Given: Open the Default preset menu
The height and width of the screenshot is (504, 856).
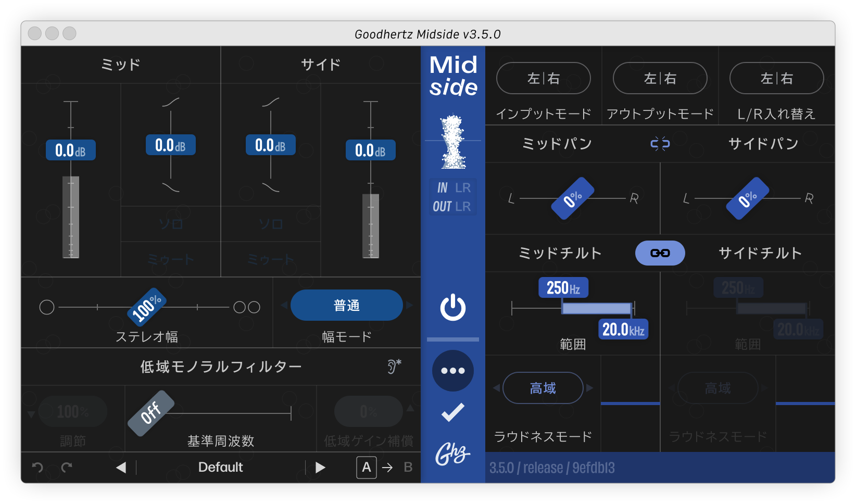Looking at the screenshot, I should tap(220, 468).
